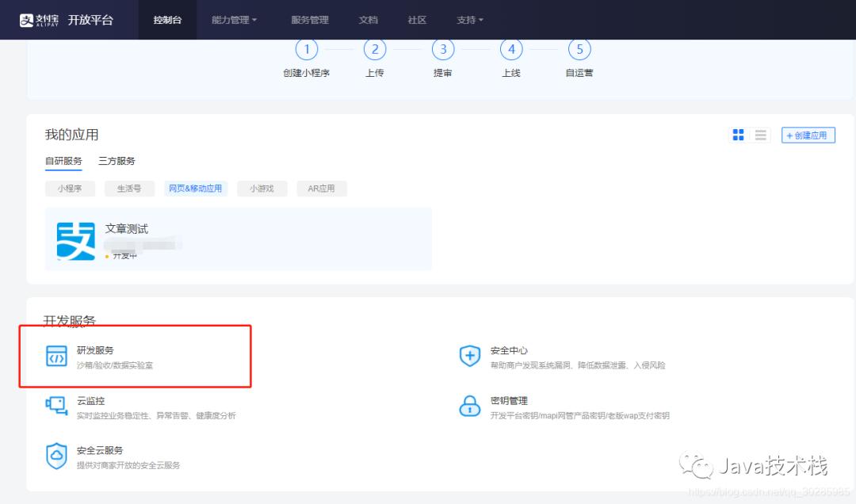Click the 安全云服务 cloud shield icon
This screenshot has height=504, width=856.
pos(56,455)
